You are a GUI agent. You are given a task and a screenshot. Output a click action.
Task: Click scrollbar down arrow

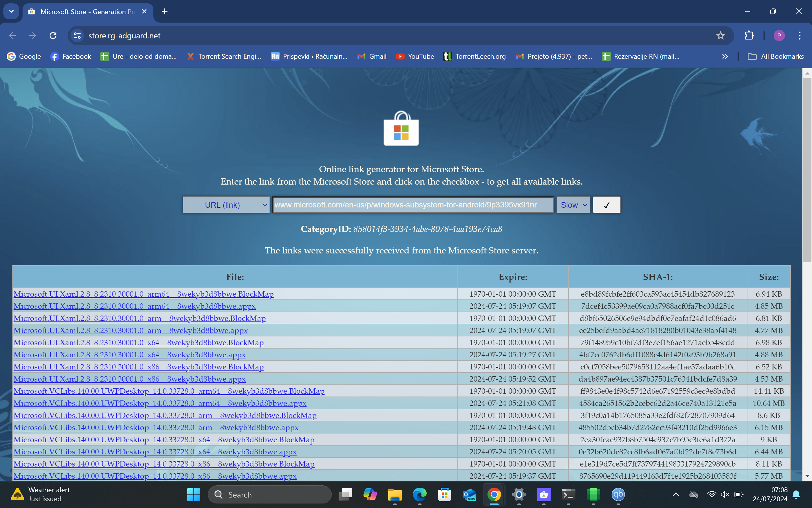pyautogui.click(x=807, y=476)
